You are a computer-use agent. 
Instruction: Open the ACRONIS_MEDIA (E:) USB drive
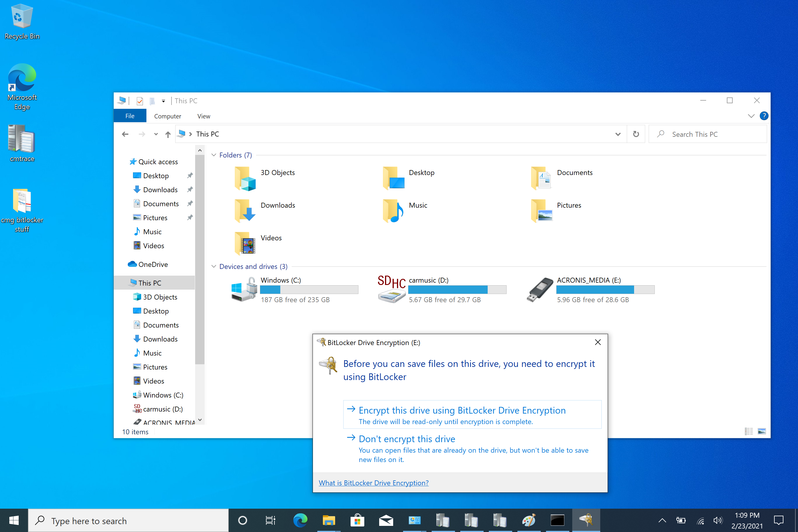pyautogui.click(x=540, y=289)
